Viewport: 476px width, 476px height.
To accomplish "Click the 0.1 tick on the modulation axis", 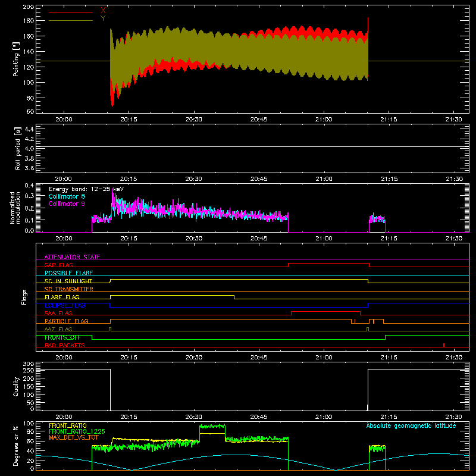I will point(29,220).
